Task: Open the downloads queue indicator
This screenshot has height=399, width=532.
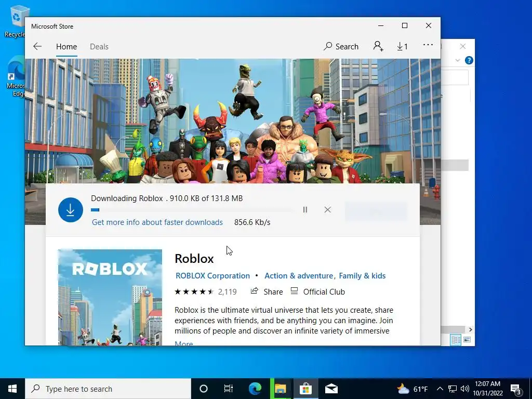Action: pyautogui.click(x=403, y=46)
